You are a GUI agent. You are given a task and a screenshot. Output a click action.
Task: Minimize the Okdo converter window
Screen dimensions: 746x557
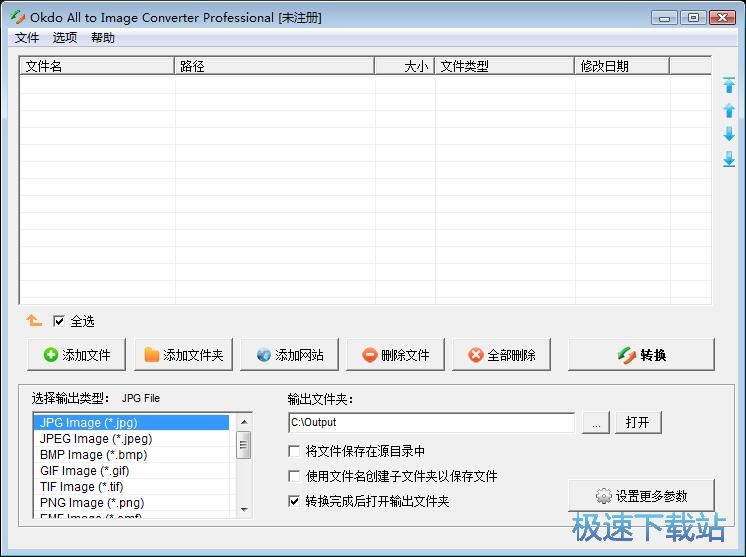pos(664,18)
